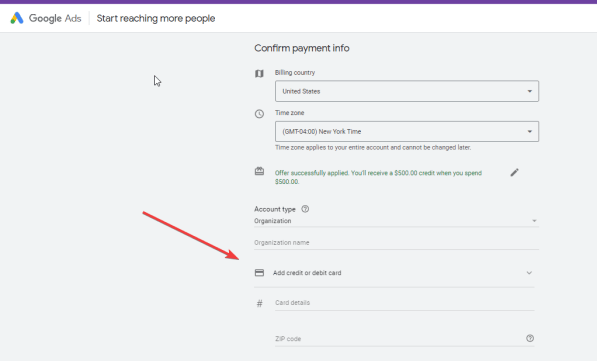Click the time zone cannot be changed note

(373, 147)
